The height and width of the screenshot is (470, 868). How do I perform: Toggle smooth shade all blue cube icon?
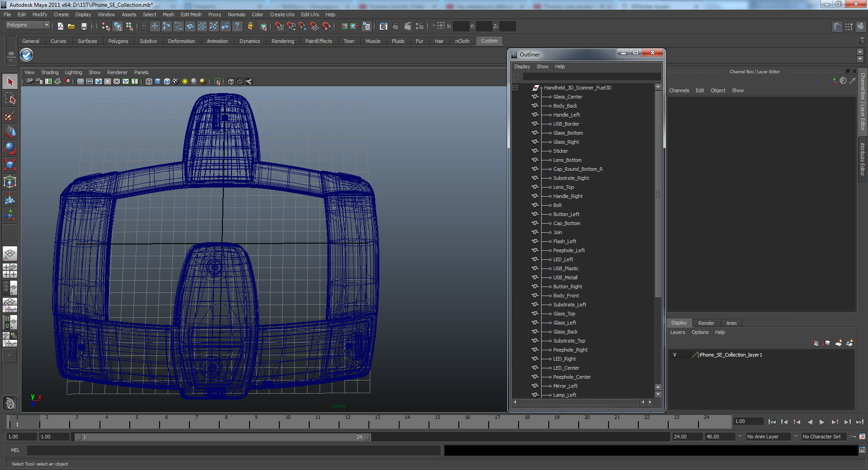[x=158, y=81]
